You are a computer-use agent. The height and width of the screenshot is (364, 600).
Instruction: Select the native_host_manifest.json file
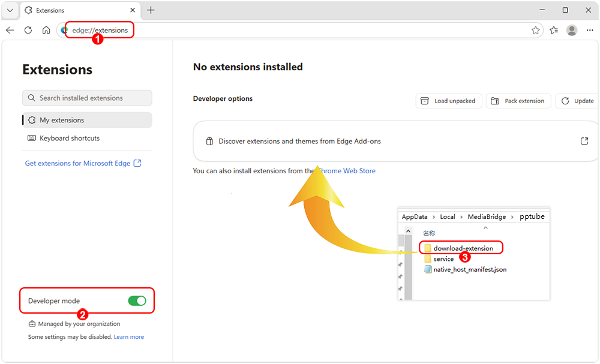tap(466, 270)
